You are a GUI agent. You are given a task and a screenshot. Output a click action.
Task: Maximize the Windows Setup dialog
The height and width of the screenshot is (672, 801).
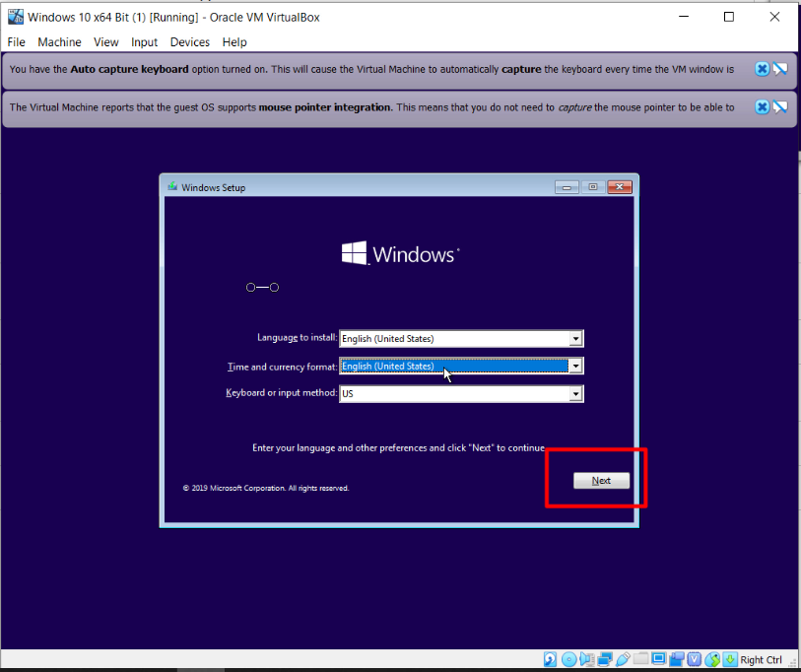pos(592,187)
